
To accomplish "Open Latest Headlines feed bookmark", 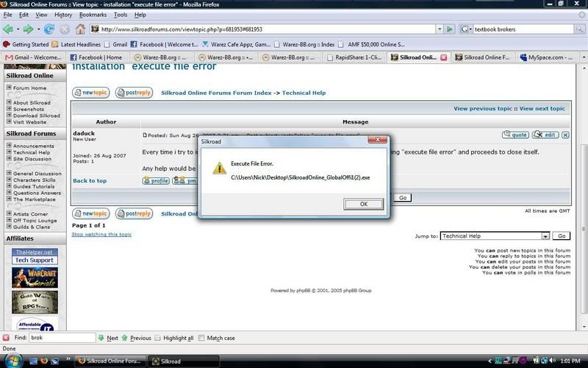I will point(76,44).
